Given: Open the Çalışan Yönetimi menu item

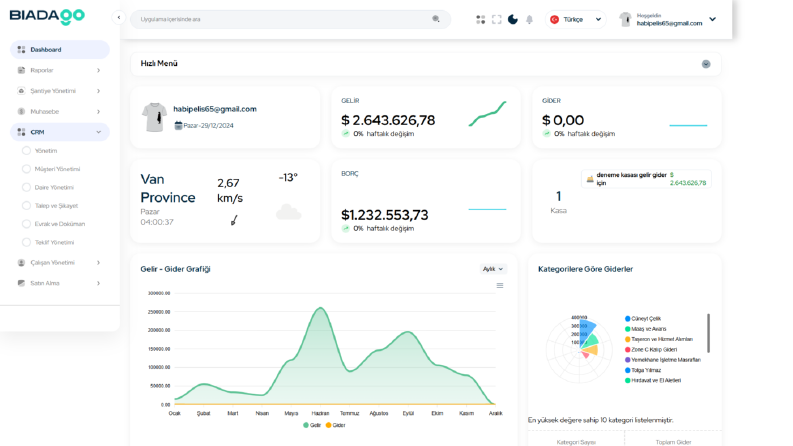Looking at the screenshot, I should click(60, 262).
